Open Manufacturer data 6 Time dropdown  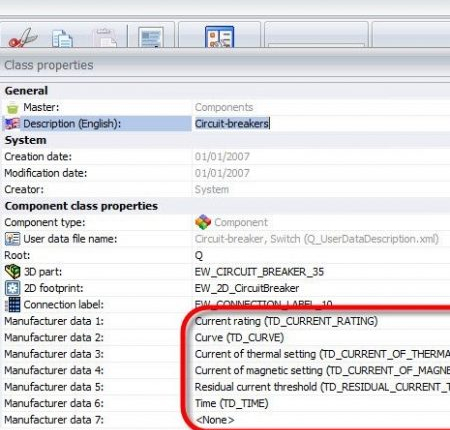click(321, 403)
